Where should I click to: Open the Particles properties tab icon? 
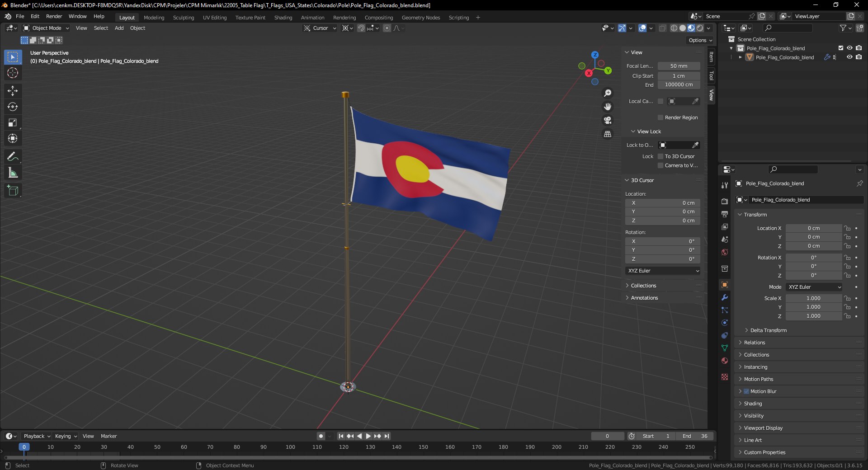click(725, 310)
